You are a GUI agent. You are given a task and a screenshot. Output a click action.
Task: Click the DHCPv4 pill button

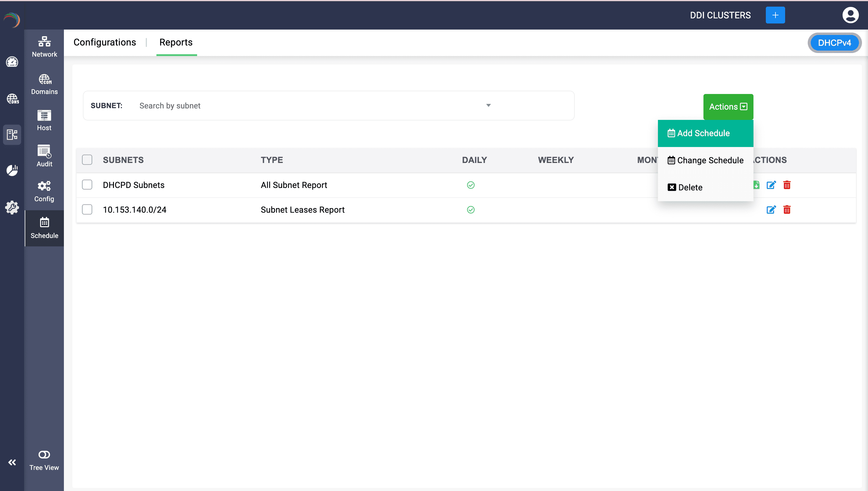coord(834,43)
